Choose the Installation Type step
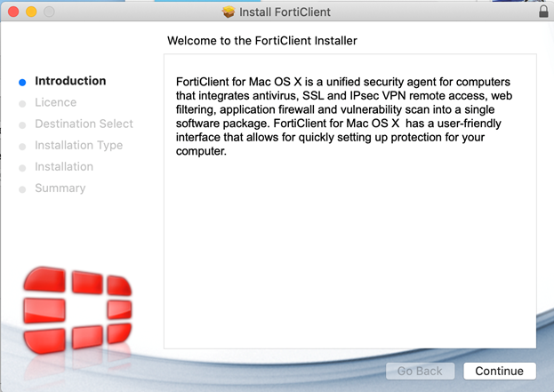Viewport: 554px width, 392px height. pos(78,145)
